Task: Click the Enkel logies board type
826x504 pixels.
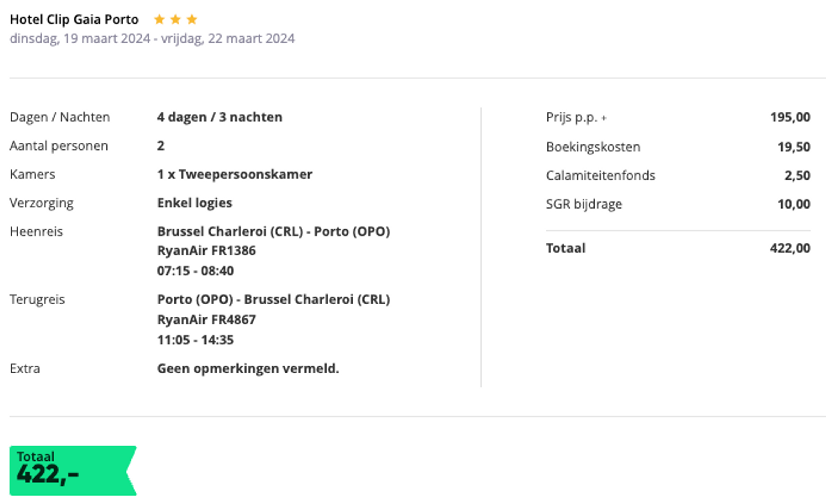Action: [x=195, y=203]
